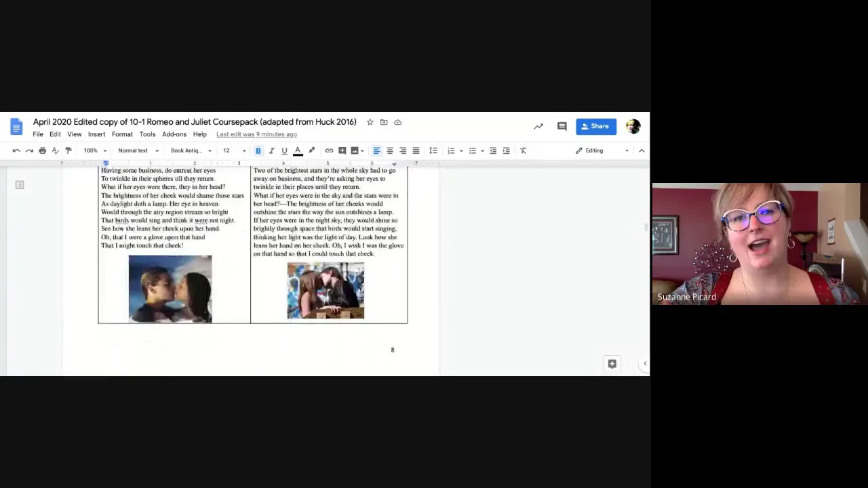Insert an image

pos(354,150)
